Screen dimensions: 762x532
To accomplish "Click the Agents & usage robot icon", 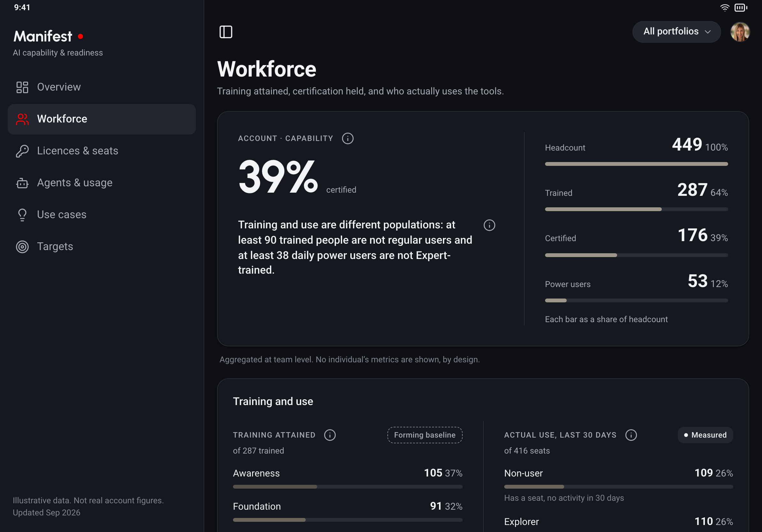I will pos(22,183).
